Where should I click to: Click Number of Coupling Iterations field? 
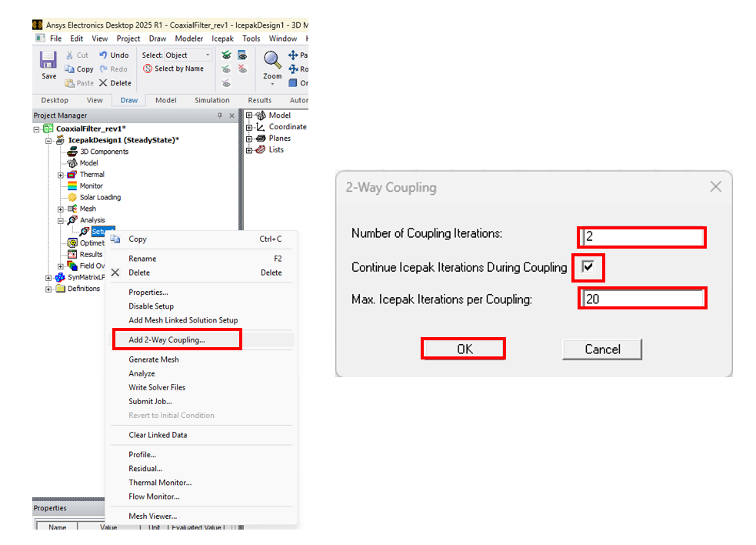(x=641, y=237)
